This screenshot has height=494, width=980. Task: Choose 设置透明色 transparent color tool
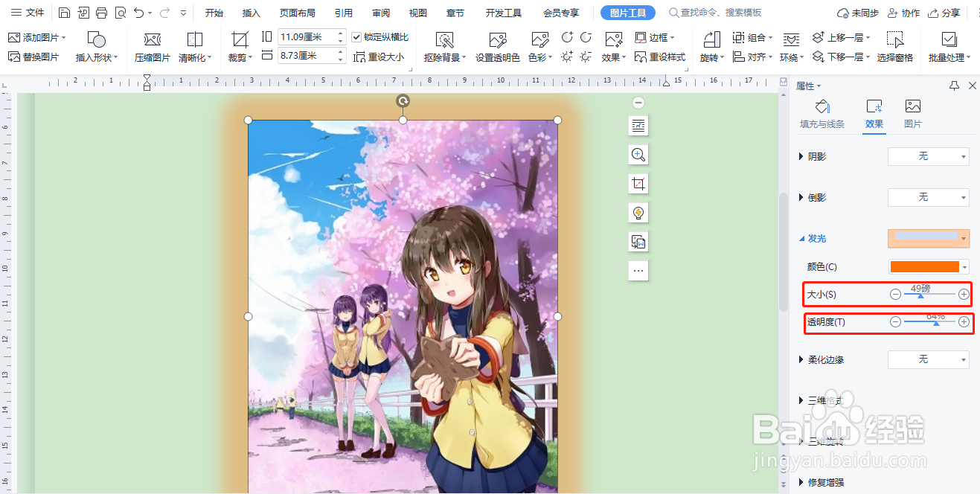tap(498, 48)
